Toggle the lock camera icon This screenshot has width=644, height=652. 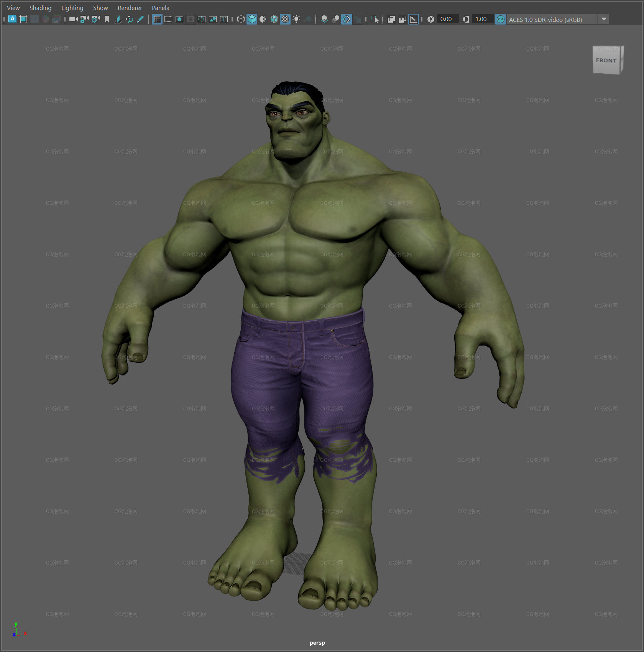click(x=84, y=19)
